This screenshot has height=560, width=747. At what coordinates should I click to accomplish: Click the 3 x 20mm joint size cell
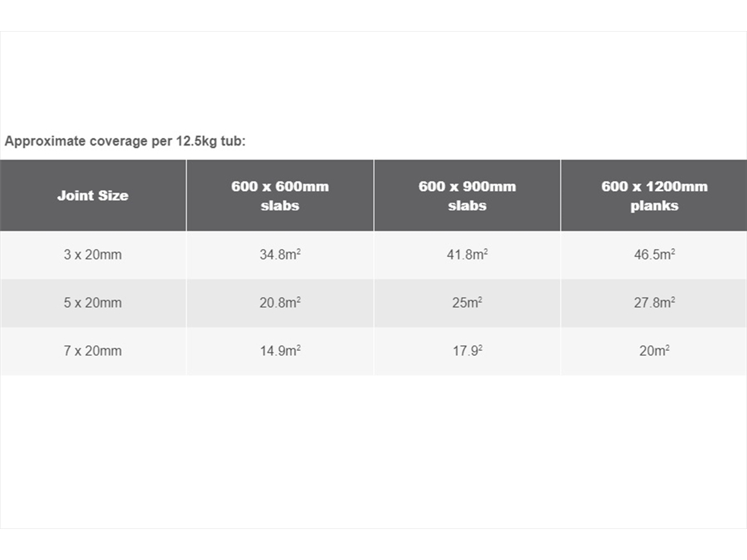click(93, 255)
